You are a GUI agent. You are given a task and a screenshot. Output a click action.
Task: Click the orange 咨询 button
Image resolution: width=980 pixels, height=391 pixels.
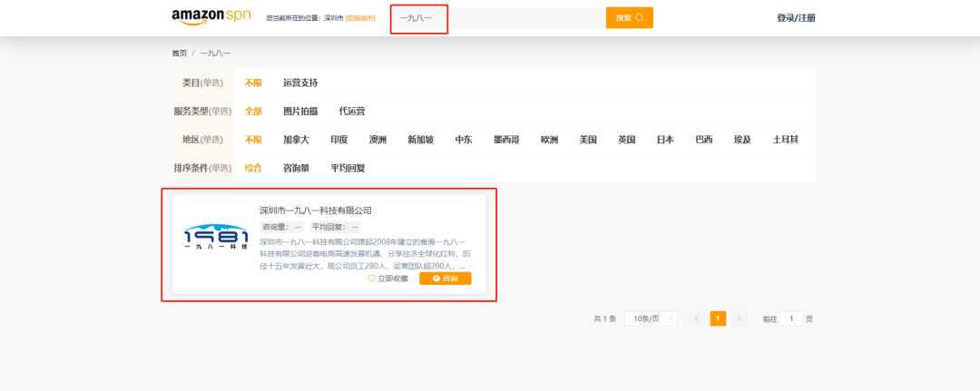tap(445, 279)
